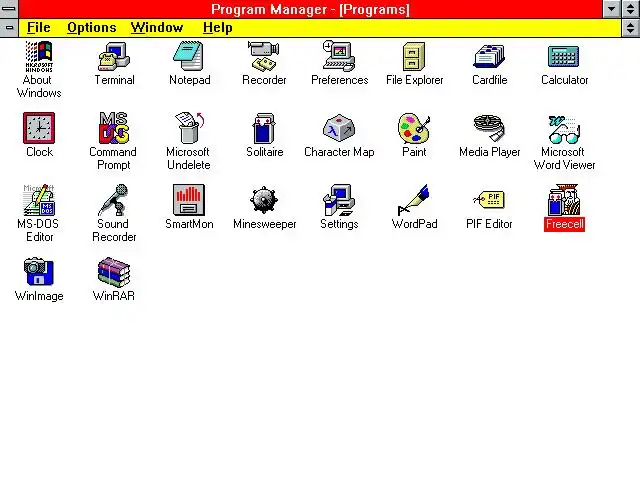Click the Character Map text label

click(339, 152)
